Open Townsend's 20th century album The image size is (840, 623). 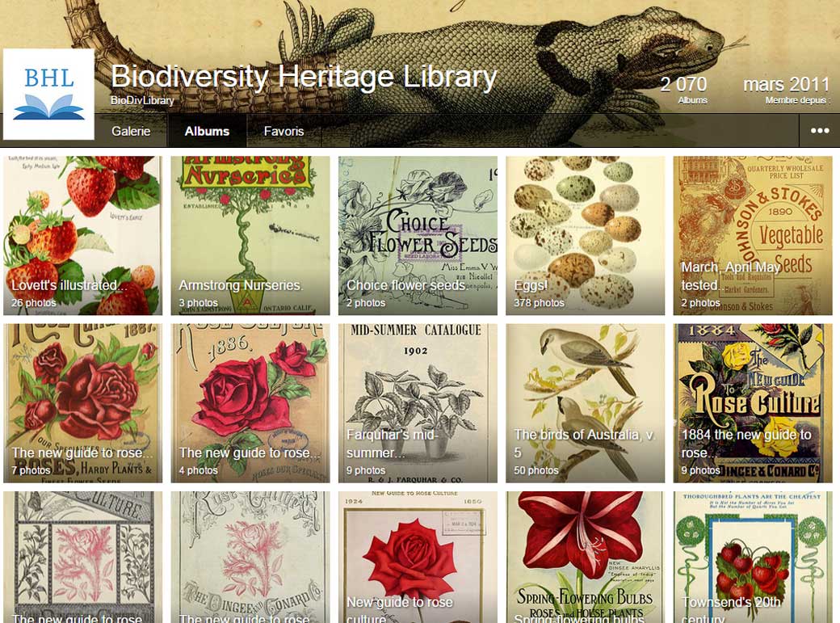pos(753,557)
